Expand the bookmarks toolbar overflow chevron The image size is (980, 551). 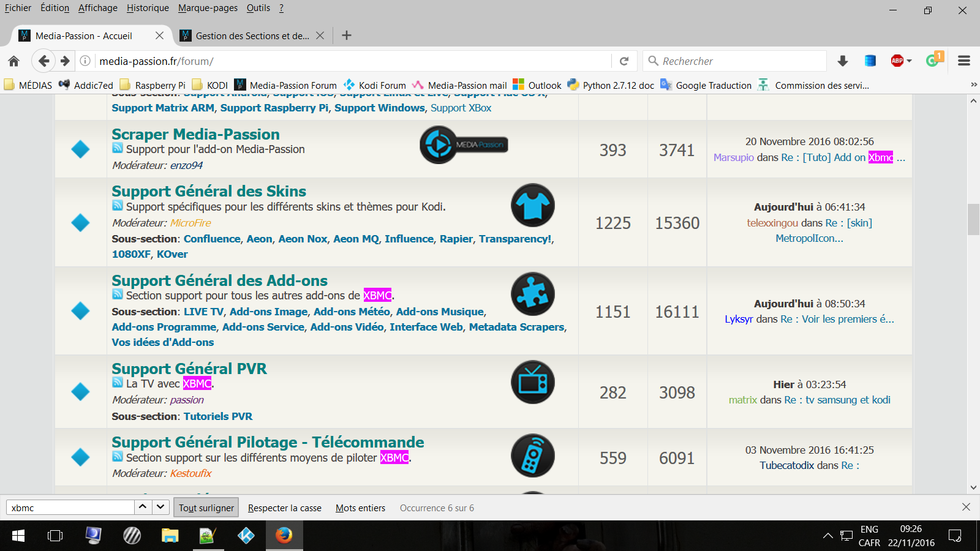973,85
